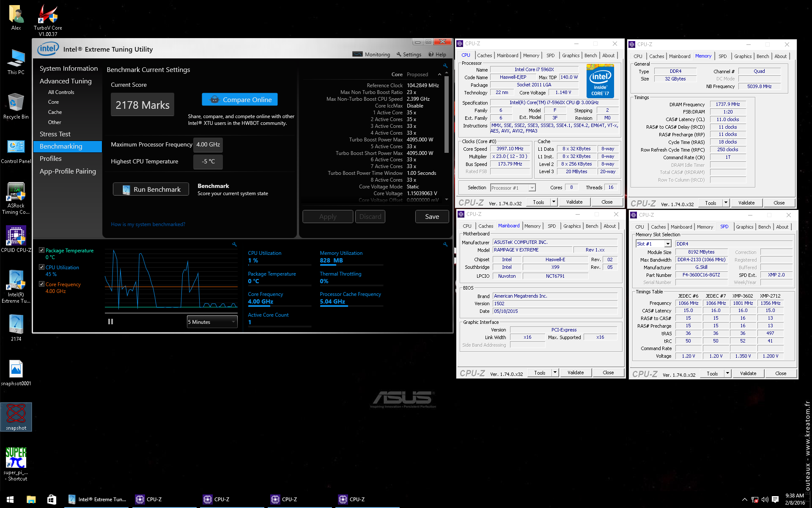Screen dimensions: 812x508
Task: Click wrench icon above monitoring graph
Action: click(x=235, y=244)
